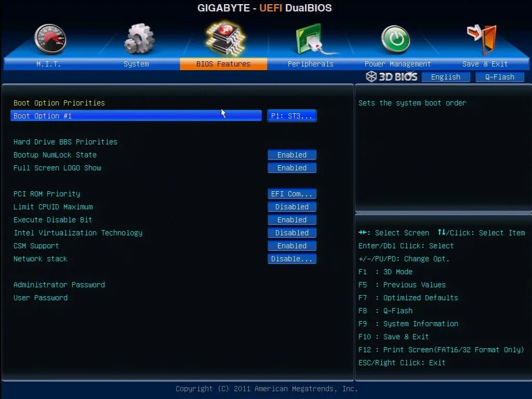The width and height of the screenshot is (532, 399).
Task: Toggle Limit CPUID Maximum Disabled value
Action: pyautogui.click(x=292, y=207)
